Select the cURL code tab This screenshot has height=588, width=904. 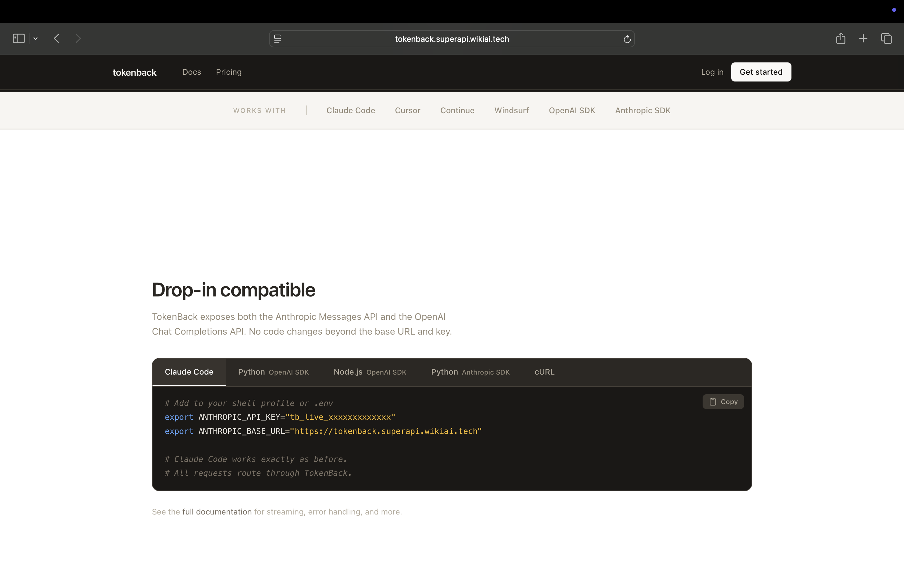click(x=544, y=372)
